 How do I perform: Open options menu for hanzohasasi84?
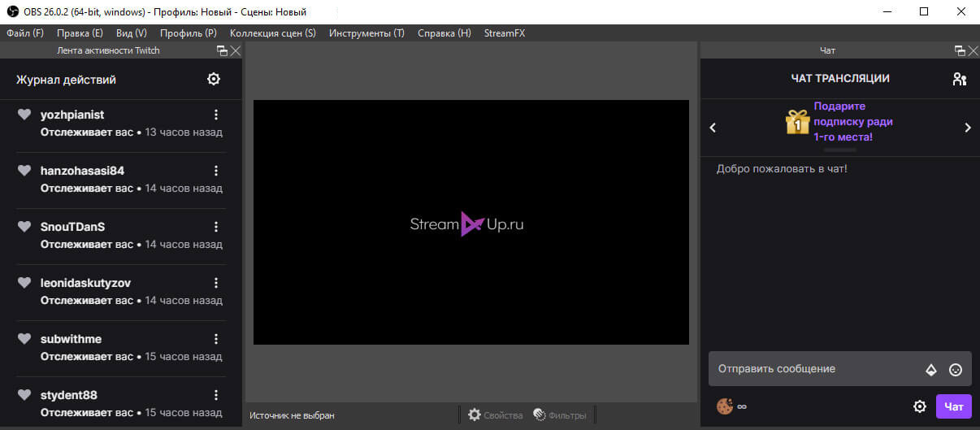[x=216, y=171]
